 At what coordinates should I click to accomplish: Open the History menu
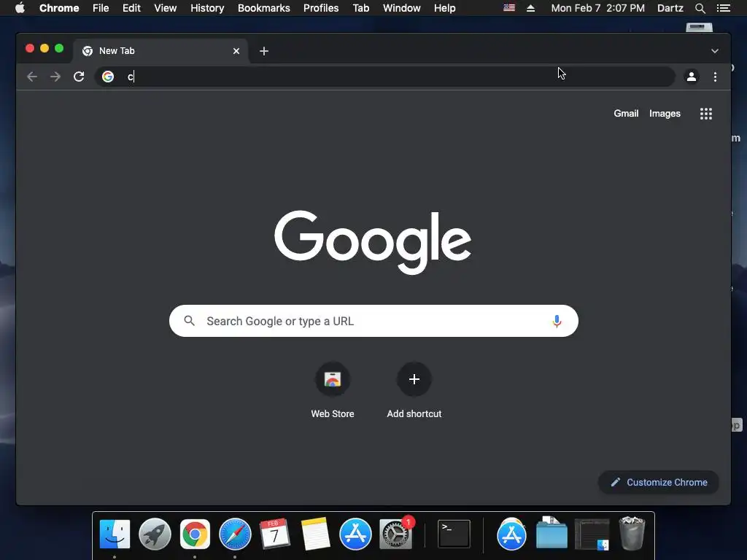coord(207,8)
